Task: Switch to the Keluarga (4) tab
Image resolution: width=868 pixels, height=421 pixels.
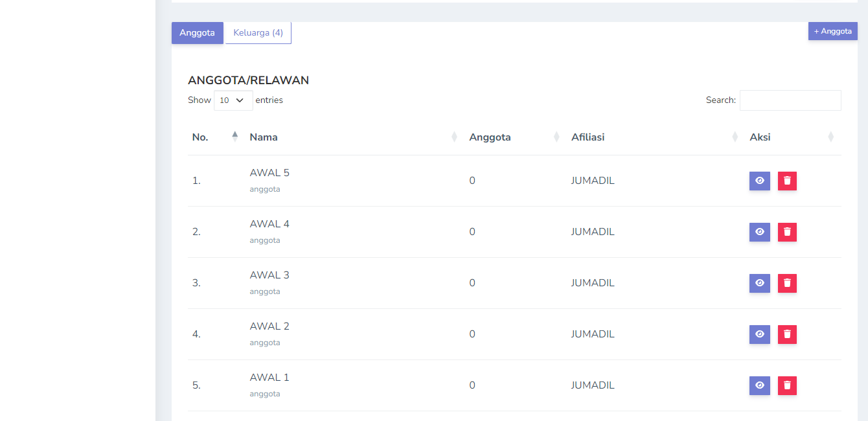Action: (x=258, y=33)
